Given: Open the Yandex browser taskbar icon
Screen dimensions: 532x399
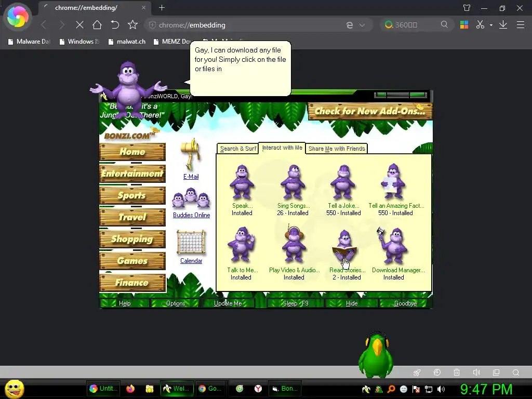Looking at the screenshot, I should point(258,389).
